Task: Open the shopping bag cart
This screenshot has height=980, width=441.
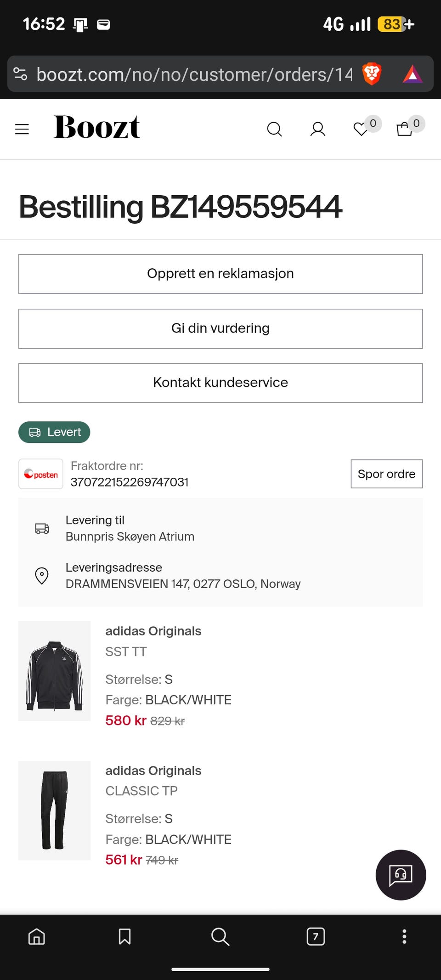Action: pos(404,129)
